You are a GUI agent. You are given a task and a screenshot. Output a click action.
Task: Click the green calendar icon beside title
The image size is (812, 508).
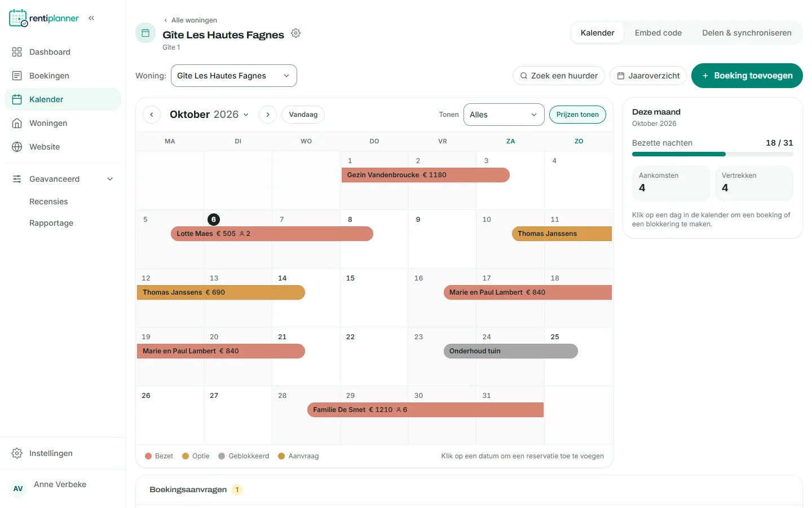pos(145,33)
